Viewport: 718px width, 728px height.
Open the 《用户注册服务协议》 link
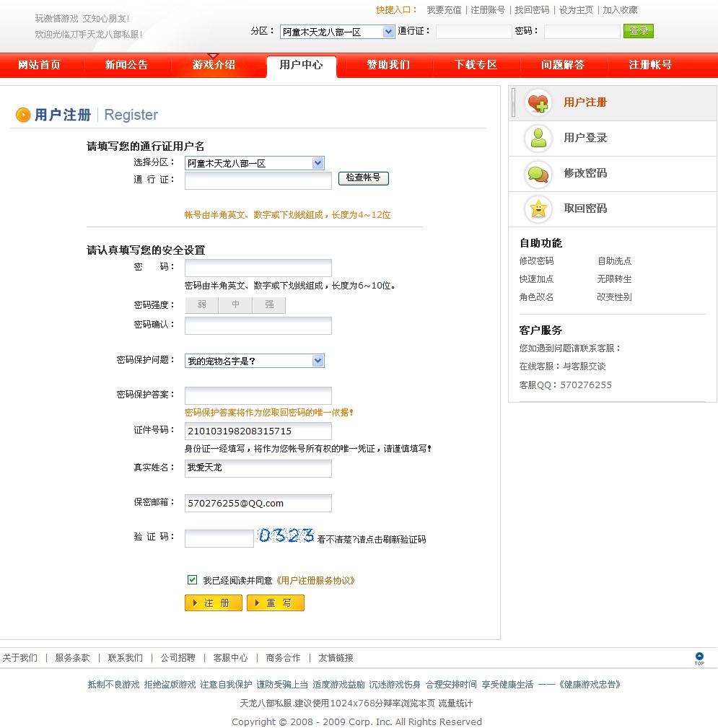coord(315,580)
